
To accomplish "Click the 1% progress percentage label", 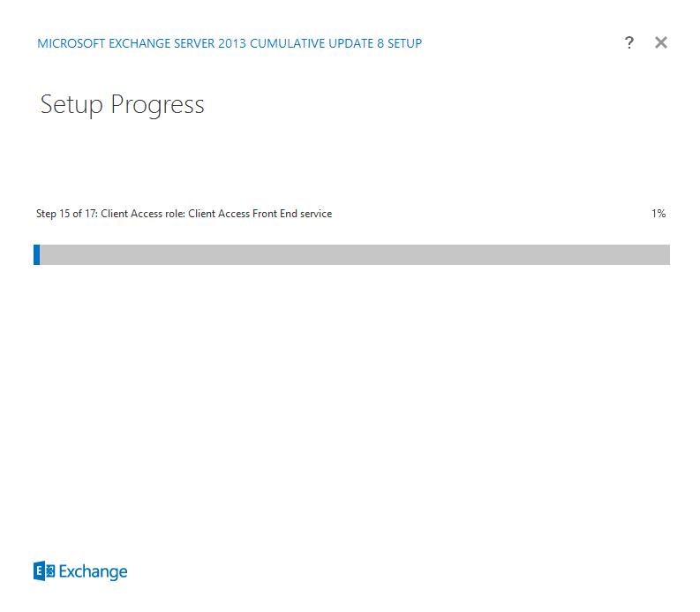I will coord(659,214).
